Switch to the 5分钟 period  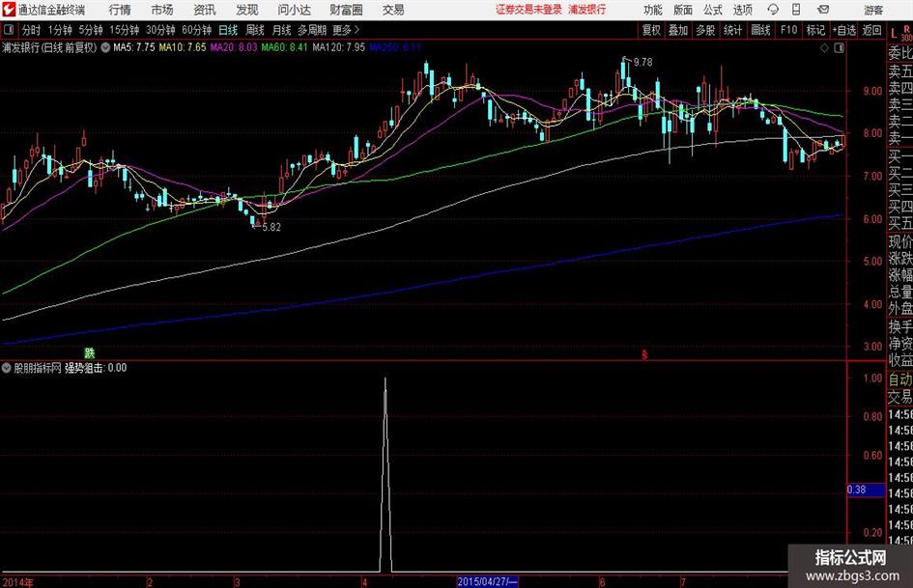91,30
